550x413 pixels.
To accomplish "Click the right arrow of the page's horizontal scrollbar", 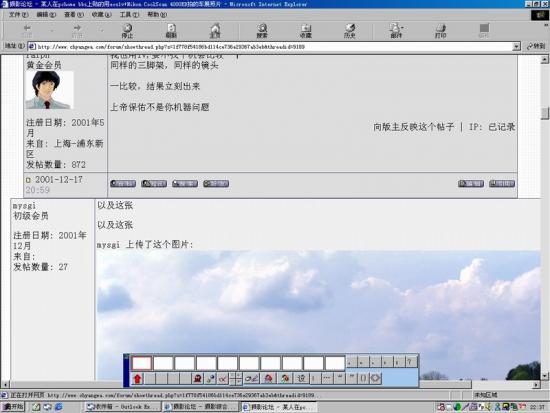I will [x=536, y=385].
